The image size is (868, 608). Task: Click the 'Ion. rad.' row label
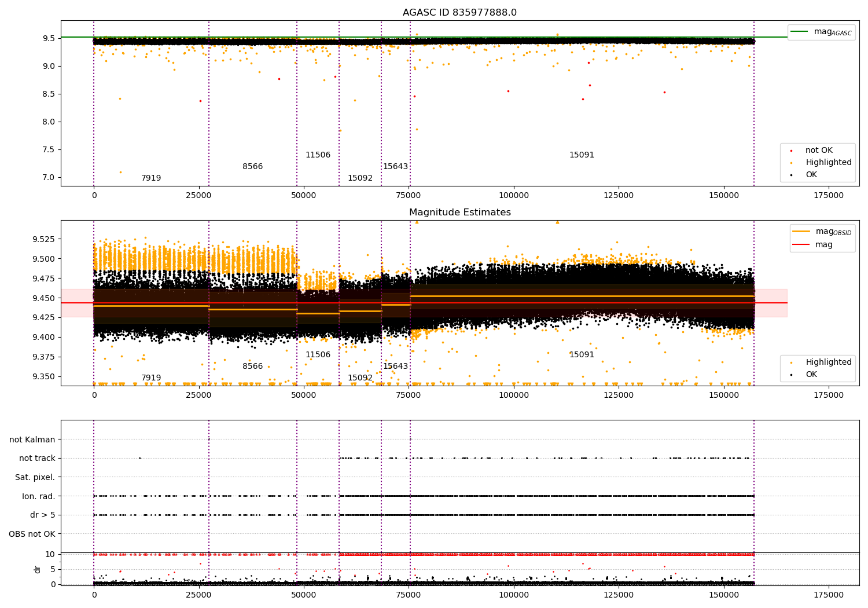[x=39, y=497]
